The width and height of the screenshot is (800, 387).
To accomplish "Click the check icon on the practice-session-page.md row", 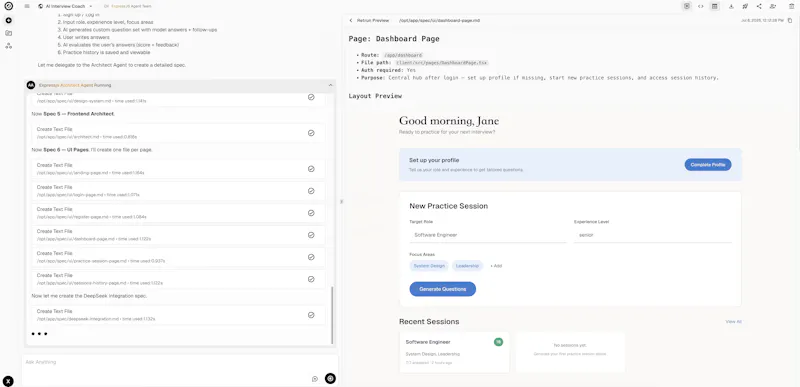I will (311, 257).
